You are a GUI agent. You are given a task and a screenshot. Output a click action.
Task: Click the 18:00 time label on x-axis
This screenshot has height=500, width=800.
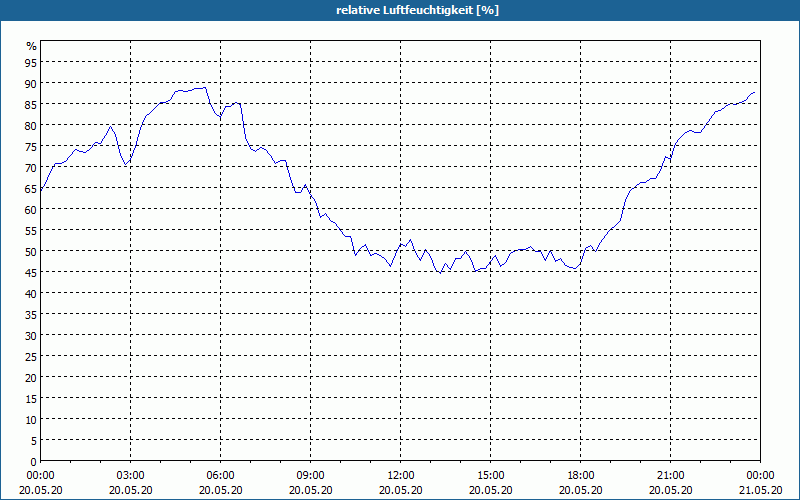click(x=581, y=476)
